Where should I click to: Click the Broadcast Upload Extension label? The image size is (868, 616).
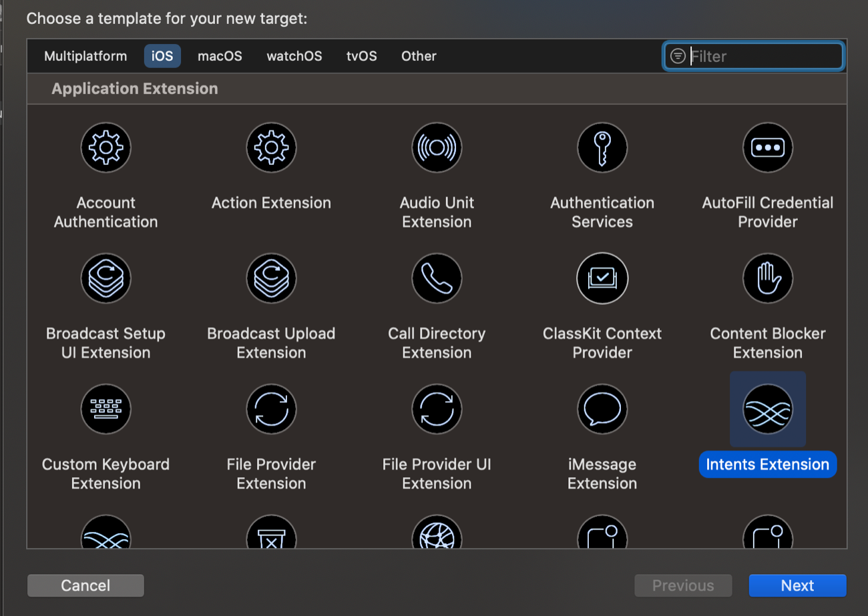tap(271, 343)
